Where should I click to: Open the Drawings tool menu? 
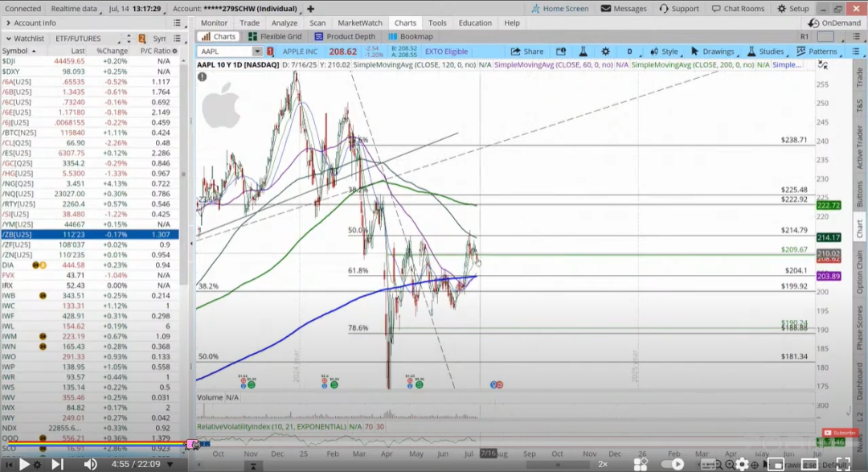[712, 51]
